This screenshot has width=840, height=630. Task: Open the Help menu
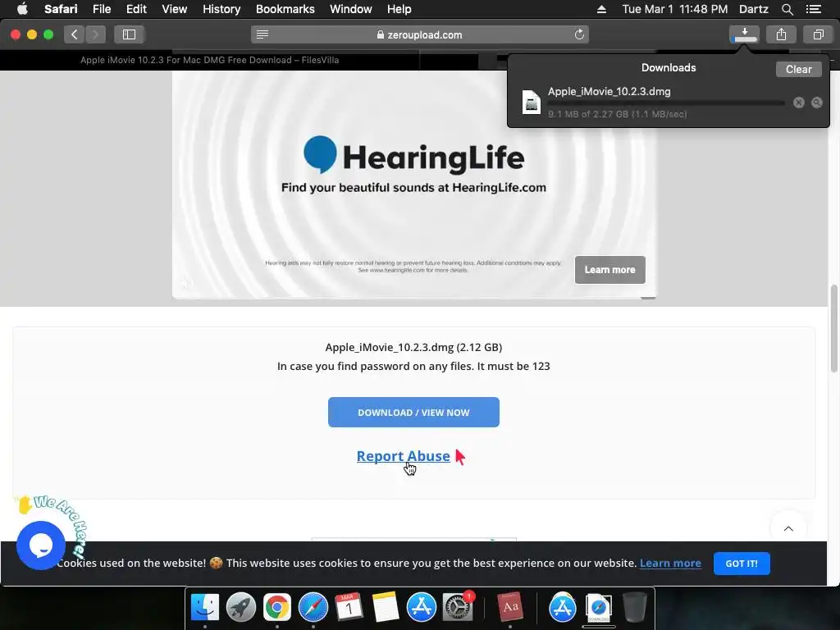pos(399,9)
